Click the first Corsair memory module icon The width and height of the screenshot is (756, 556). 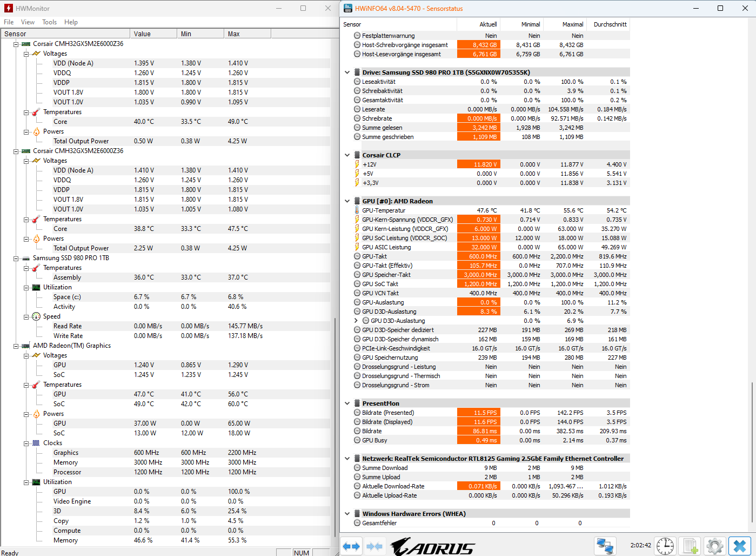point(26,44)
